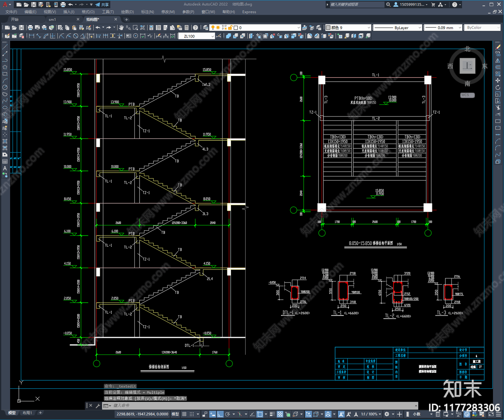This screenshot has width=504, height=420.
Task: Click the Plot printer icon in standard toolbar
Action: point(30,28)
